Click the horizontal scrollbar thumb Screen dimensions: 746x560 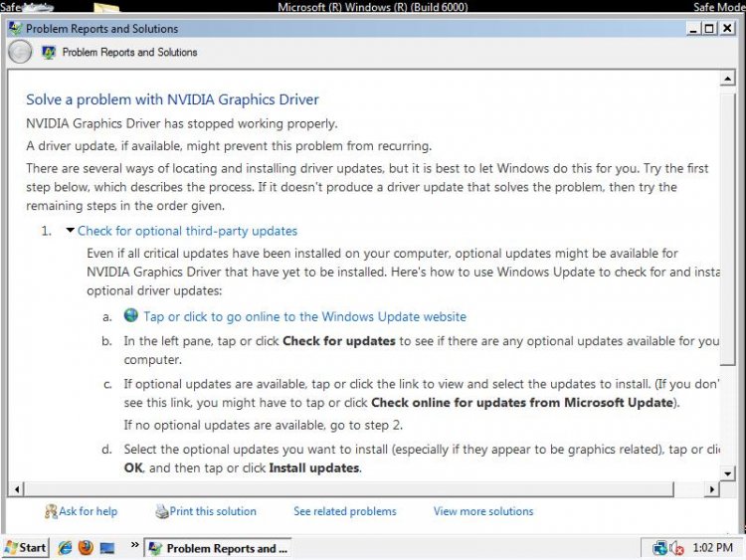(x=349, y=489)
